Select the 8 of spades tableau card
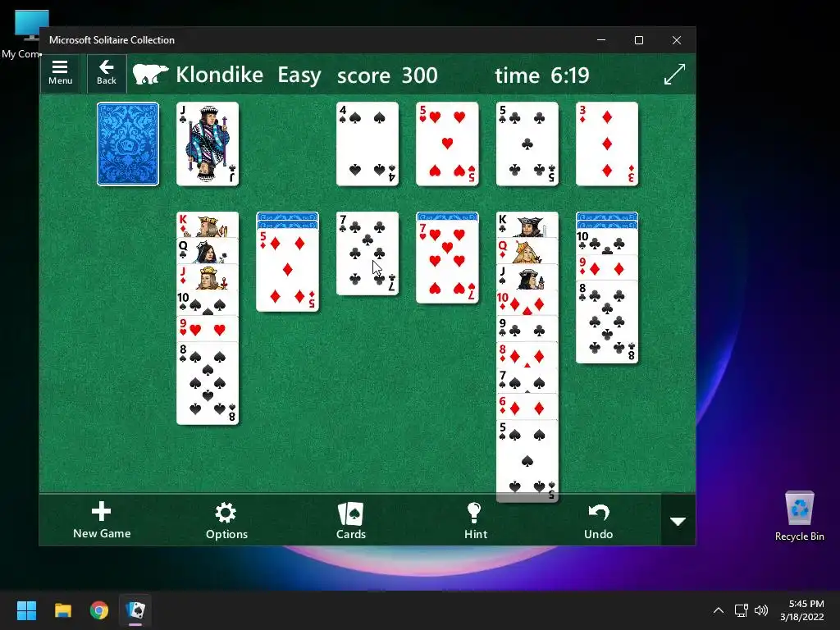 tap(208, 384)
